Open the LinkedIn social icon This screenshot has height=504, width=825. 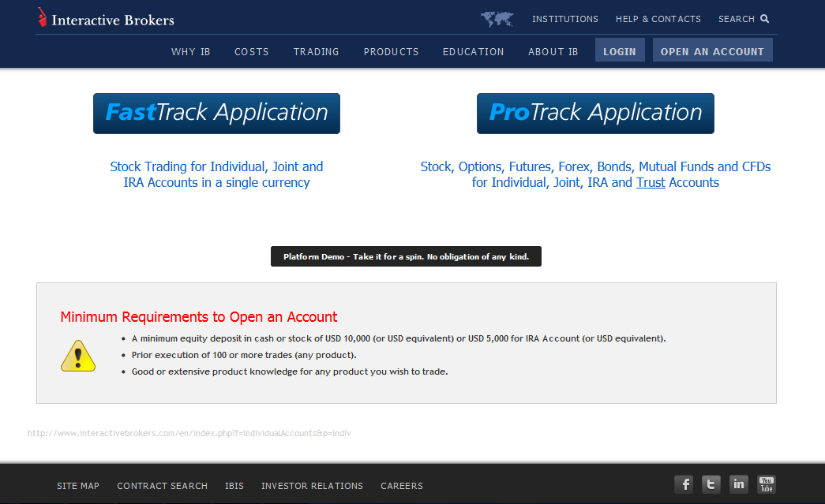tap(739, 484)
